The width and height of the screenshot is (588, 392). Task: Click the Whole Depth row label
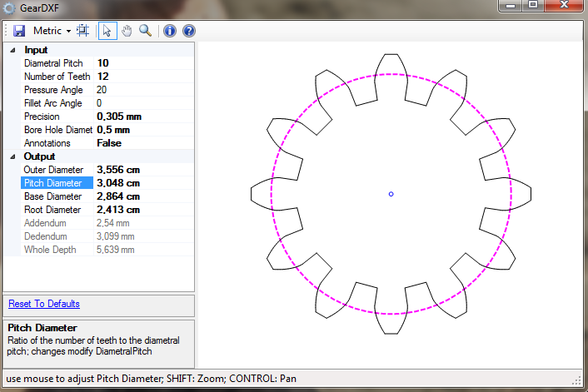click(x=50, y=250)
